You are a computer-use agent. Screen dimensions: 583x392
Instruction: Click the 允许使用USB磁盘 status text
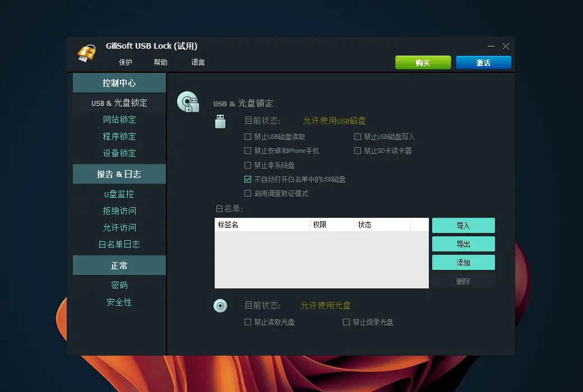click(x=334, y=121)
